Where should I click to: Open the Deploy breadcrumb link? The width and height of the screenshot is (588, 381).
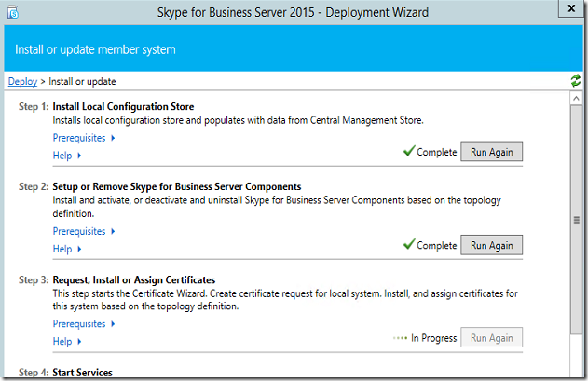click(22, 82)
